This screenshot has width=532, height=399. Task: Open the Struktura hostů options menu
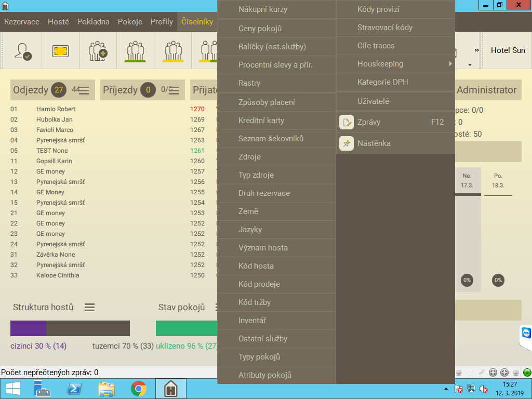pyautogui.click(x=89, y=308)
